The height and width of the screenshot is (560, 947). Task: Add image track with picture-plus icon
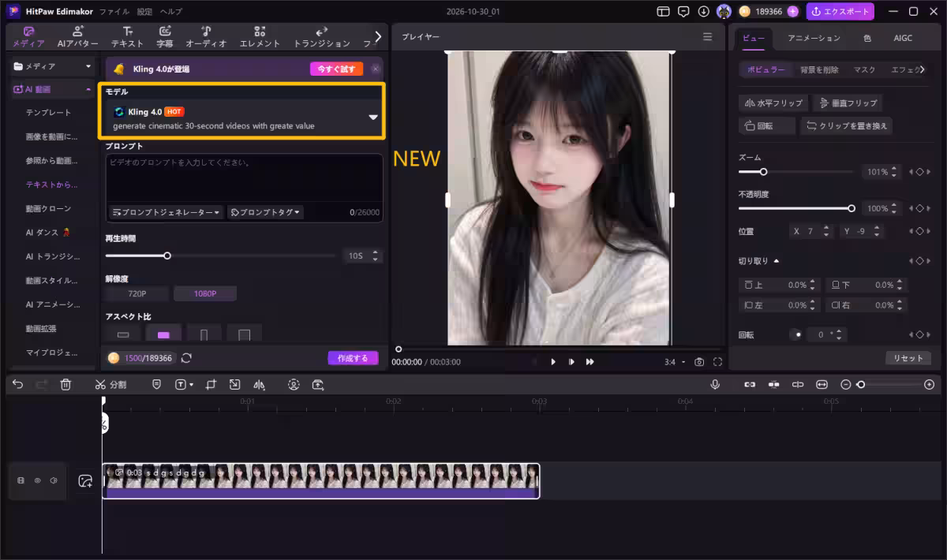click(x=85, y=480)
